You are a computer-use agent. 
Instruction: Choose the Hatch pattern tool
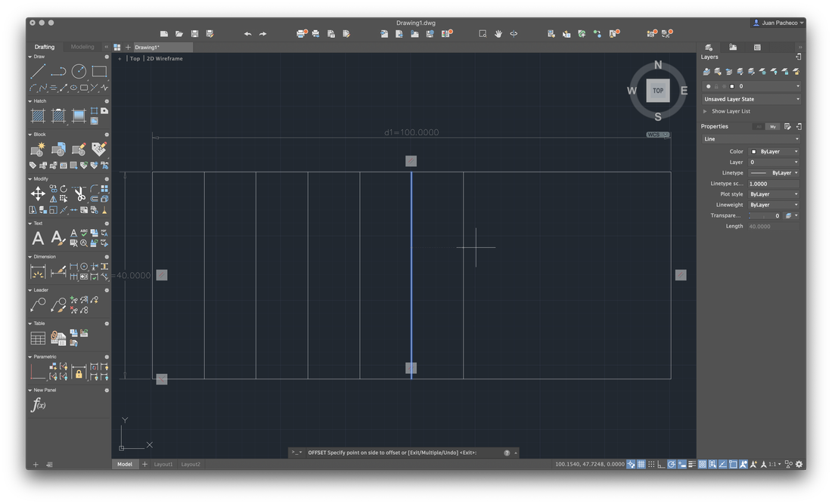pyautogui.click(x=38, y=116)
